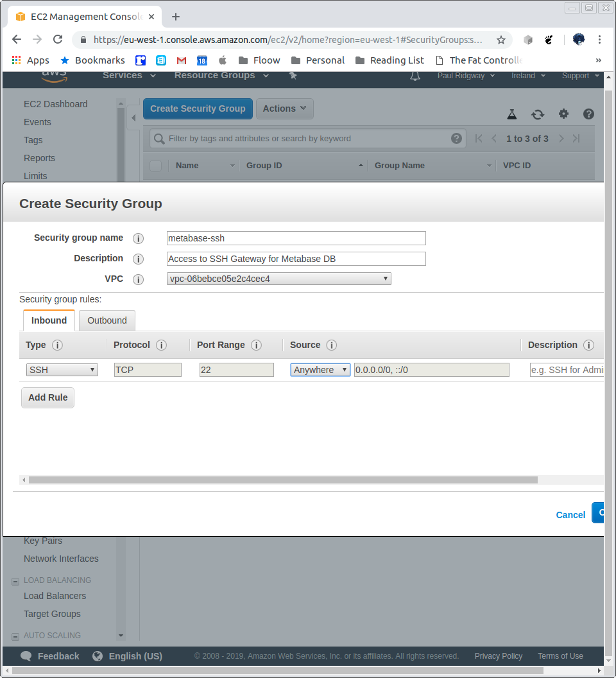Open a new browser tab with plus icon

click(x=176, y=17)
